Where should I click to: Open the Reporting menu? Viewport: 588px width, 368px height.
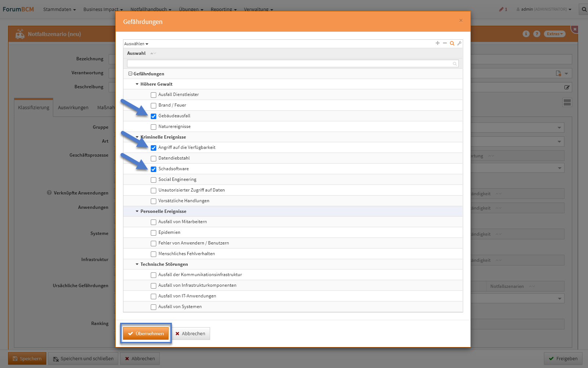click(224, 9)
